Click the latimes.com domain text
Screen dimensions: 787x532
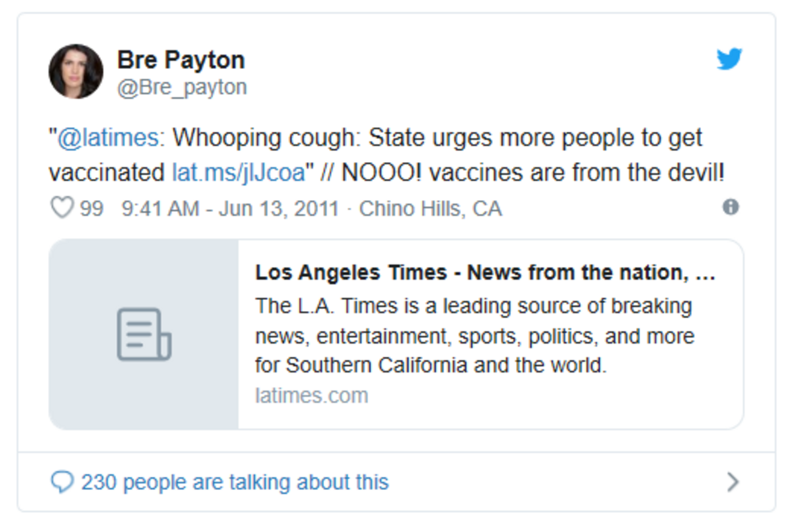(x=312, y=396)
